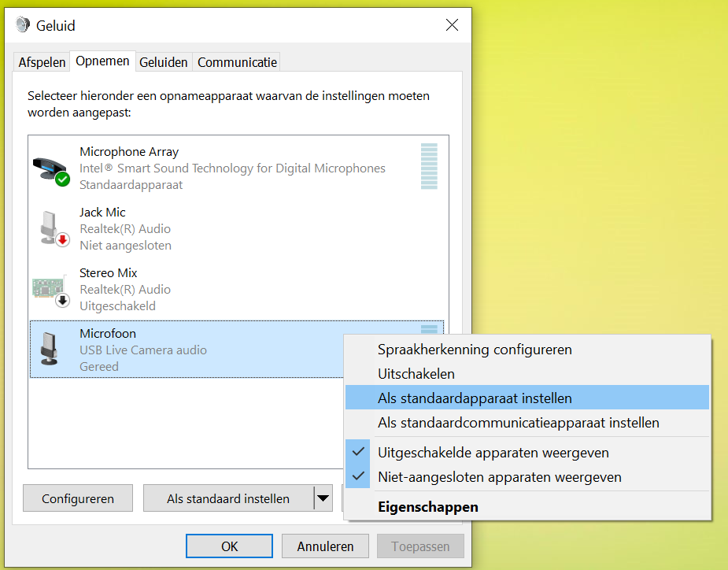Viewport: 728px width, 570px height.
Task: Click the Microphone Array device icon
Action: 51,168
